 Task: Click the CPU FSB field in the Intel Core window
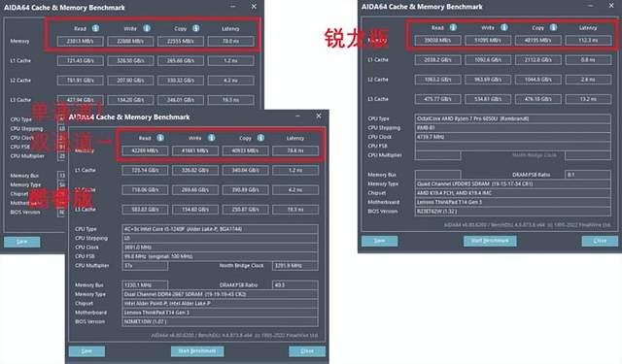[220, 256]
